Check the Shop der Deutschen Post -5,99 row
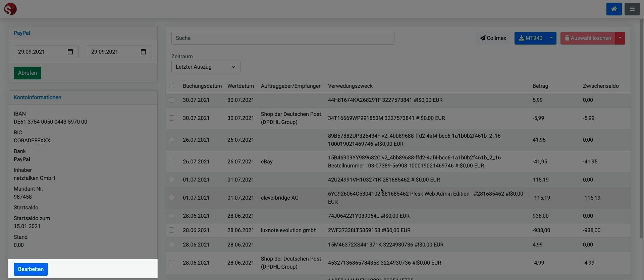This screenshot has width=644, height=280. click(x=171, y=118)
